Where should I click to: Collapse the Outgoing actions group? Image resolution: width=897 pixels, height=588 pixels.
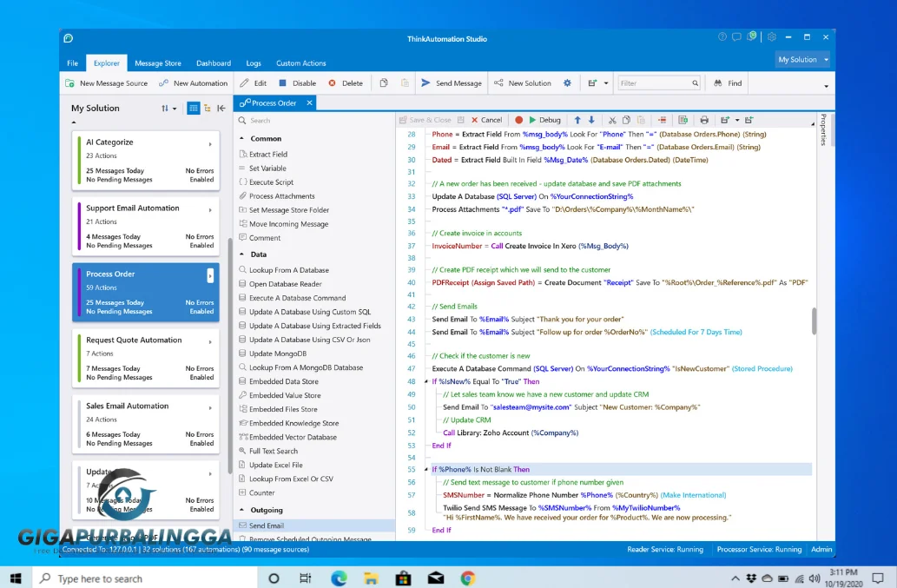click(x=241, y=510)
